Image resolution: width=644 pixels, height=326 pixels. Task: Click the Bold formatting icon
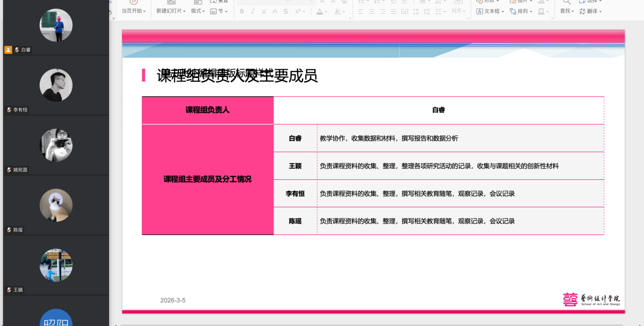(242, 11)
